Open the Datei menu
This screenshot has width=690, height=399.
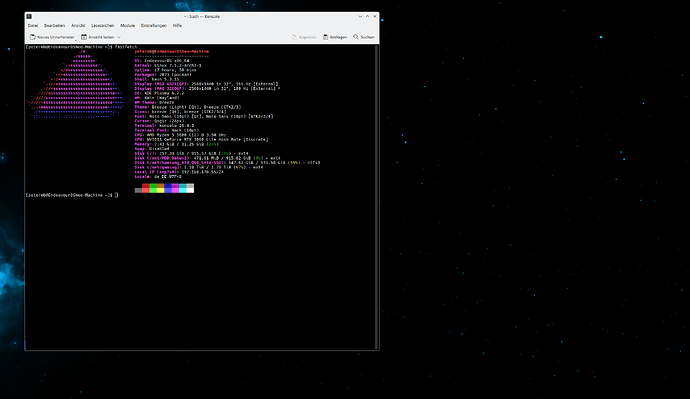33,26
